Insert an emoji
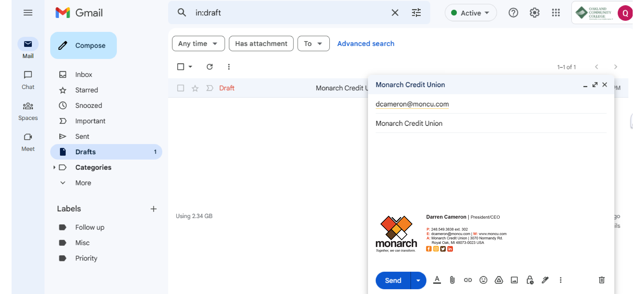Screen dimensions: 644x294 (483, 280)
